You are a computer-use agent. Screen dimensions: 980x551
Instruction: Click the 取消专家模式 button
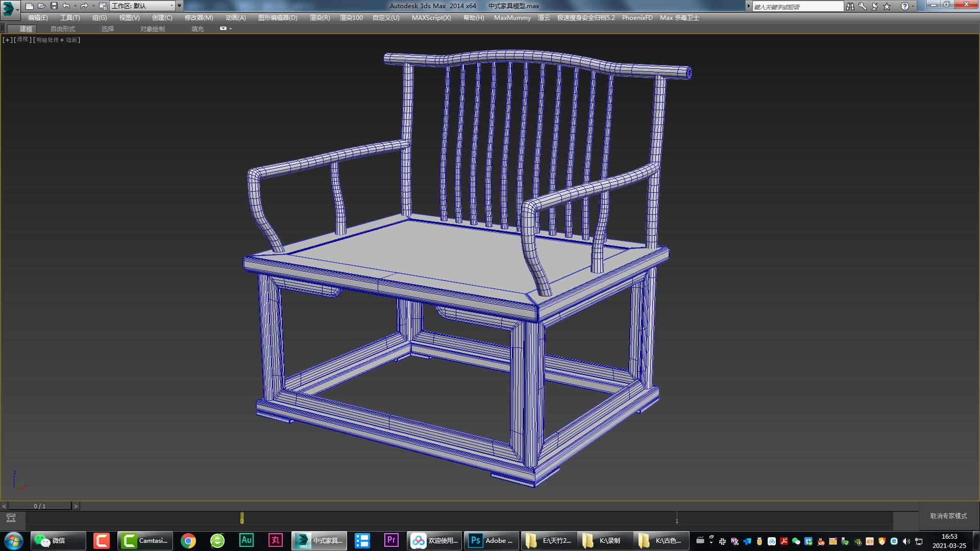coord(948,516)
